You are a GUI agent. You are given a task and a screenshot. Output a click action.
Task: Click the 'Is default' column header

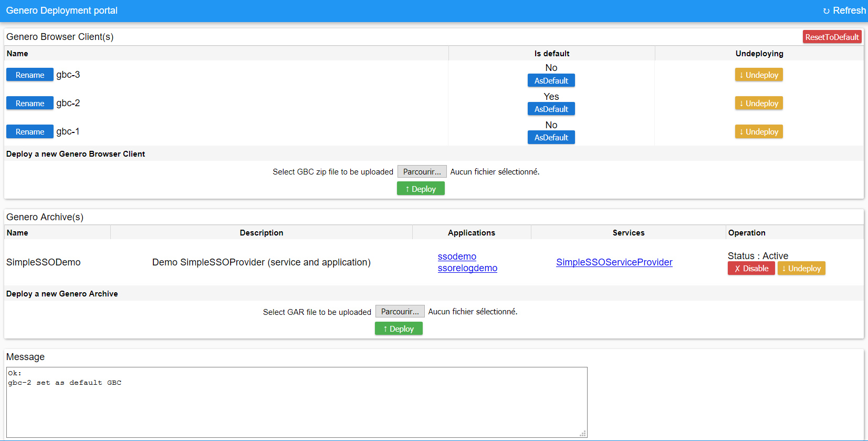coord(552,54)
